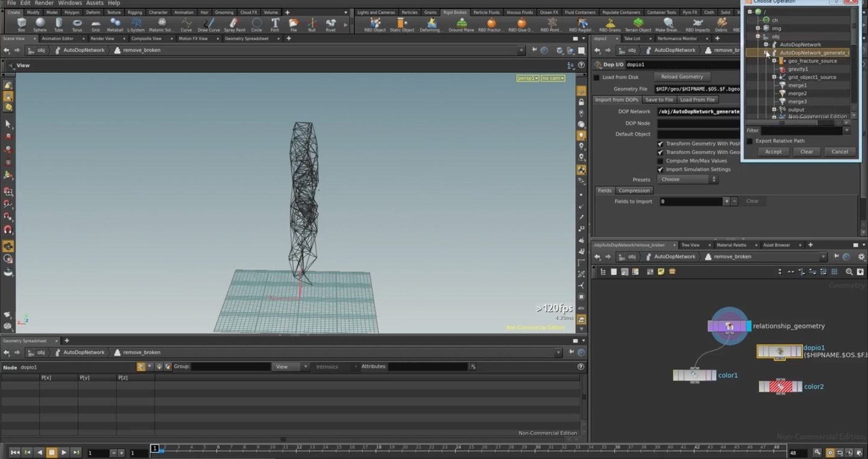Screen dimensions: 868x459
Task: Select gravity1 in the operator tree
Action: 797,69
